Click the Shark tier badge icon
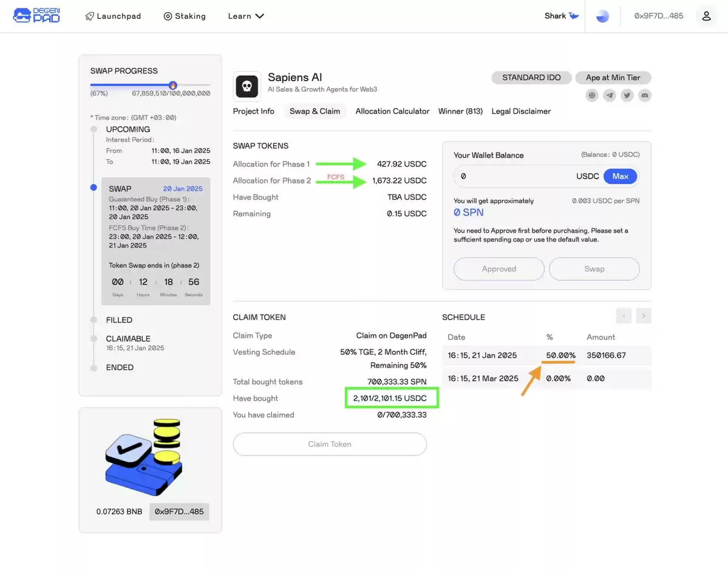Image resolution: width=728 pixels, height=571 pixels. (574, 16)
